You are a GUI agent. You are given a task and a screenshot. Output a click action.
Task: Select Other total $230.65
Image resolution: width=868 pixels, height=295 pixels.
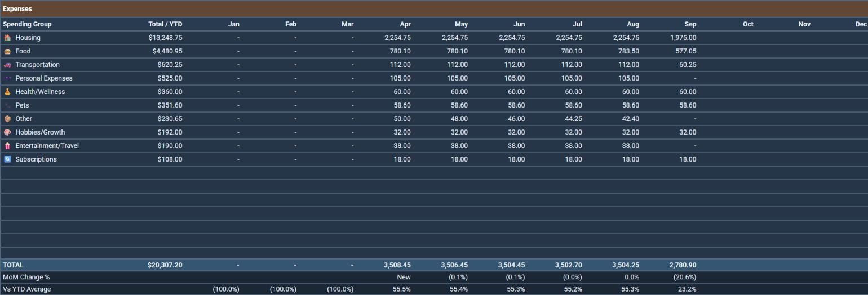point(170,119)
